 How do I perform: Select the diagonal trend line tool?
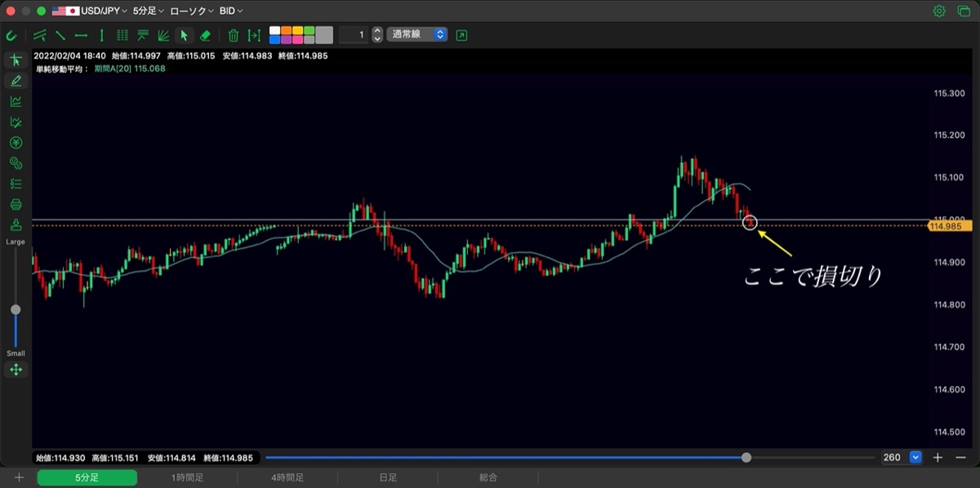tap(60, 35)
